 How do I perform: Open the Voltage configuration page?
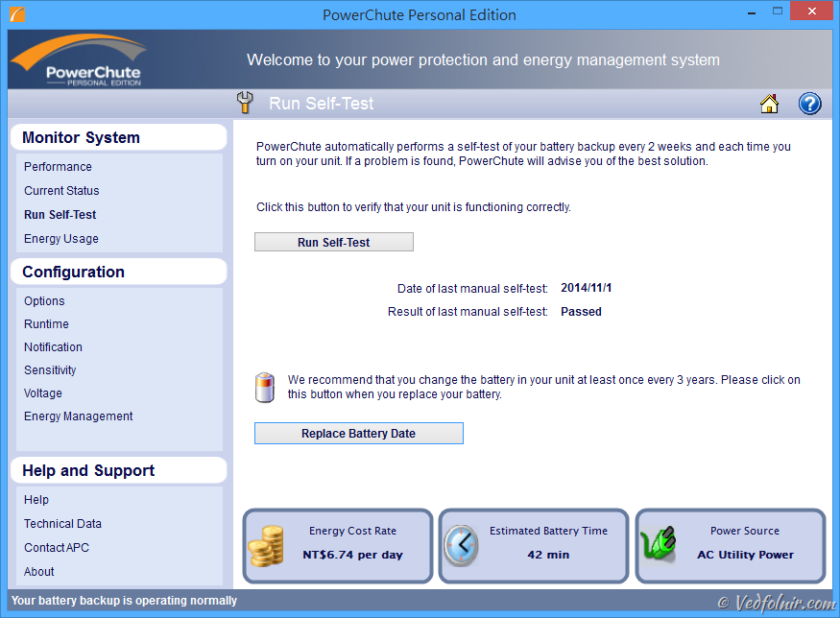pyautogui.click(x=43, y=393)
